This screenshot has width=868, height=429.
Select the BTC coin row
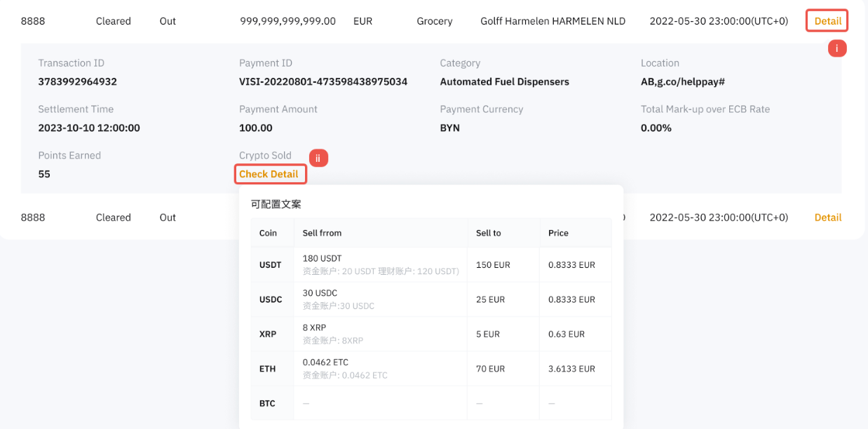(x=267, y=404)
